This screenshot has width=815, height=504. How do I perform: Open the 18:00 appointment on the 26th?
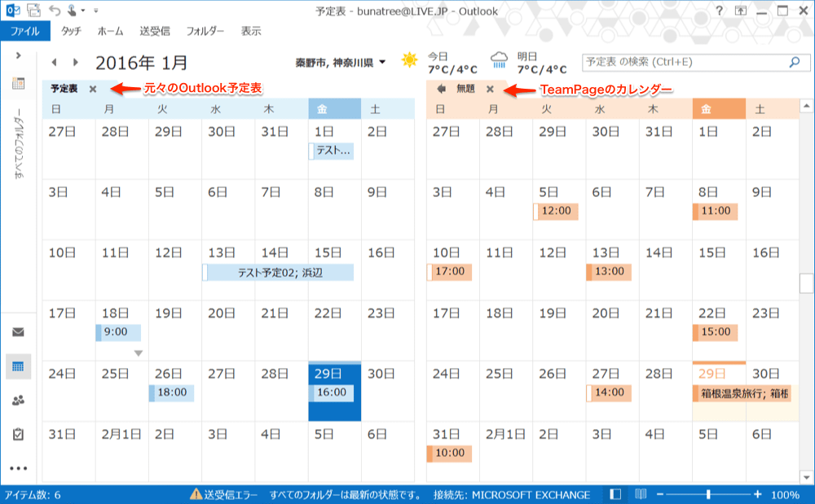pos(171,393)
